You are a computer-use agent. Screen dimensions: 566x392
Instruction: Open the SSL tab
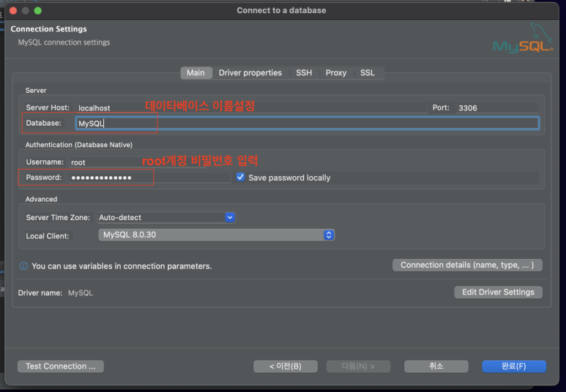click(x=368, y=73)
